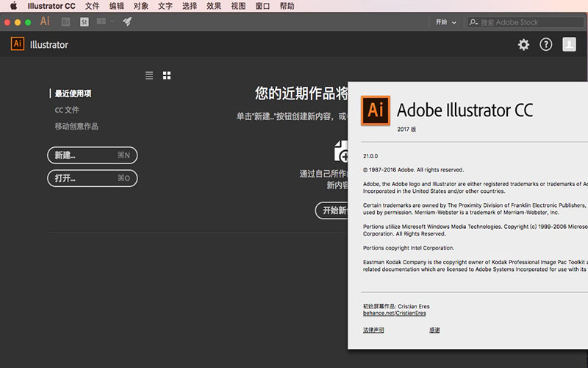Open Adobe Stock with the St icon

pyautogui.click(x=85, y=22)
